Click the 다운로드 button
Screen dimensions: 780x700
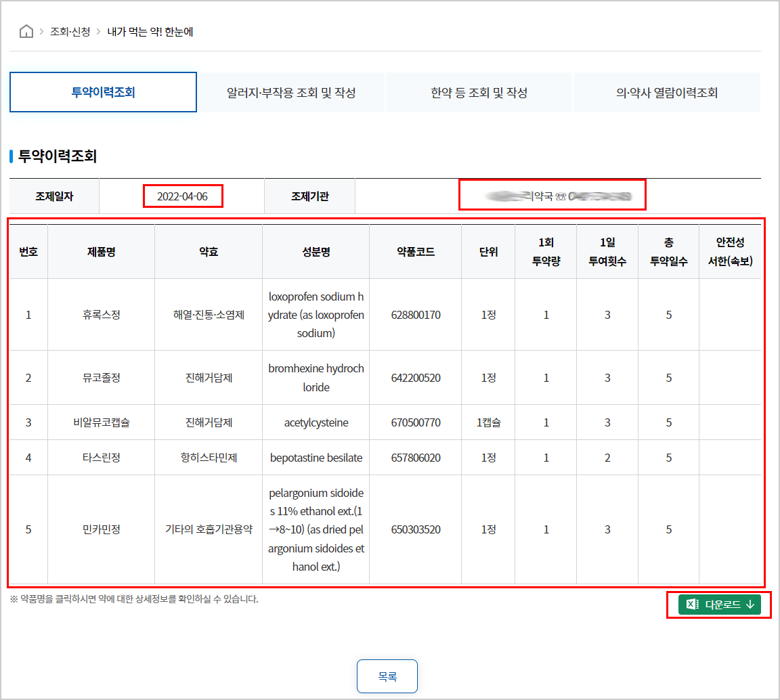coord(719,605)
